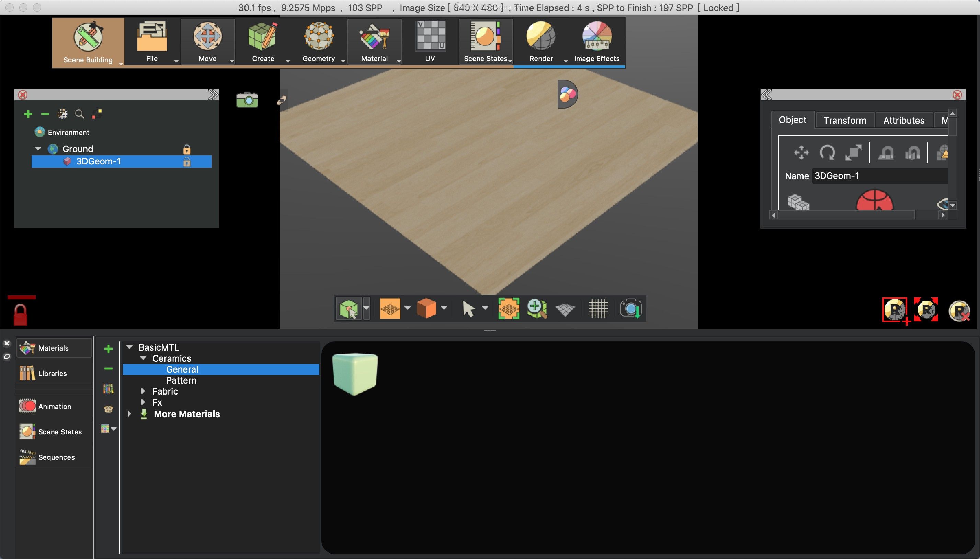Click the gray stacked cubes icon
The height and width of the screenshot is (559, 980).
[798, 202]
